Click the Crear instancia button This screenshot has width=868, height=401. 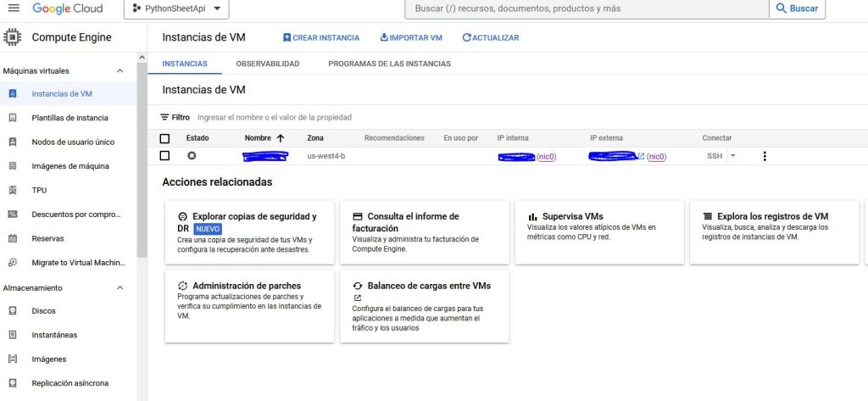321,38
